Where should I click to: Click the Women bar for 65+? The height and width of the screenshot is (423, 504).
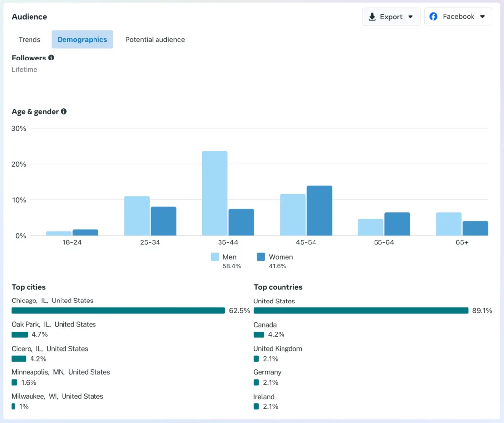pyautogui.click(x=475, y=228)
